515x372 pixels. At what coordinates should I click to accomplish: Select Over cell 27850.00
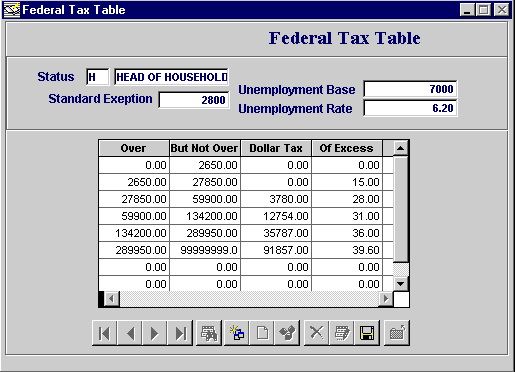134,199
